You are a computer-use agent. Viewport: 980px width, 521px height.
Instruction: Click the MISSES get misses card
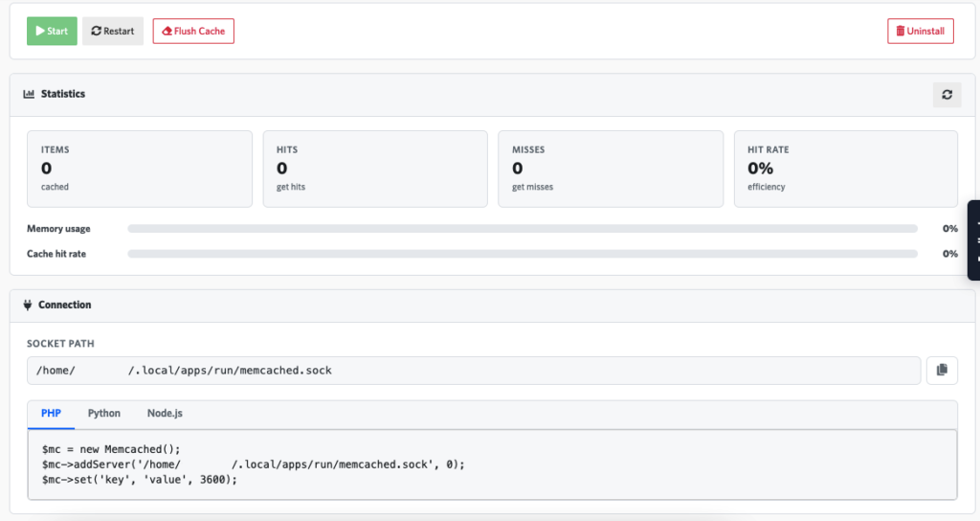tap(611, 169)
